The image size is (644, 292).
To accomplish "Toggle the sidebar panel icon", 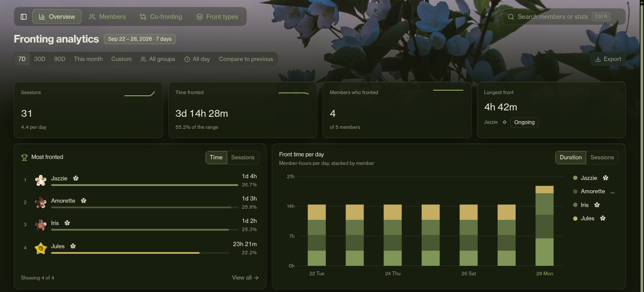I will (24, 17).
